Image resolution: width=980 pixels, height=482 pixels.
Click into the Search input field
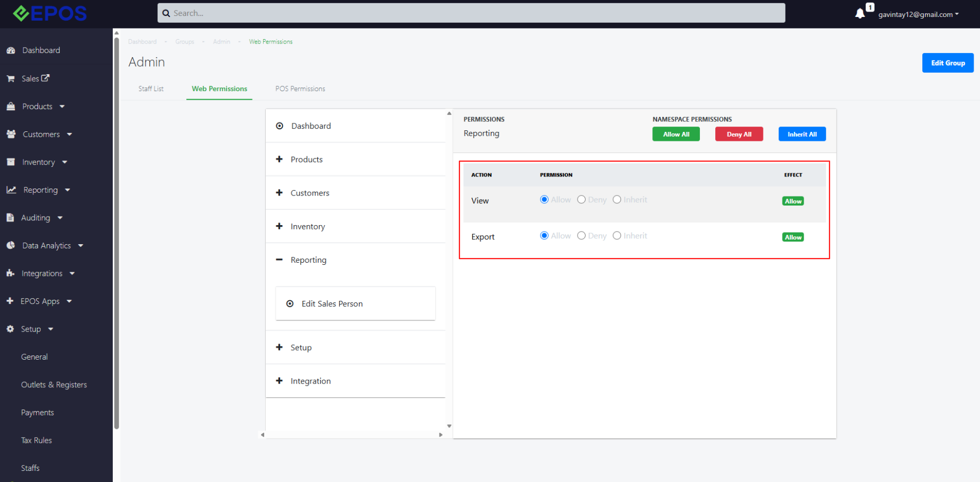click(471, 13)
